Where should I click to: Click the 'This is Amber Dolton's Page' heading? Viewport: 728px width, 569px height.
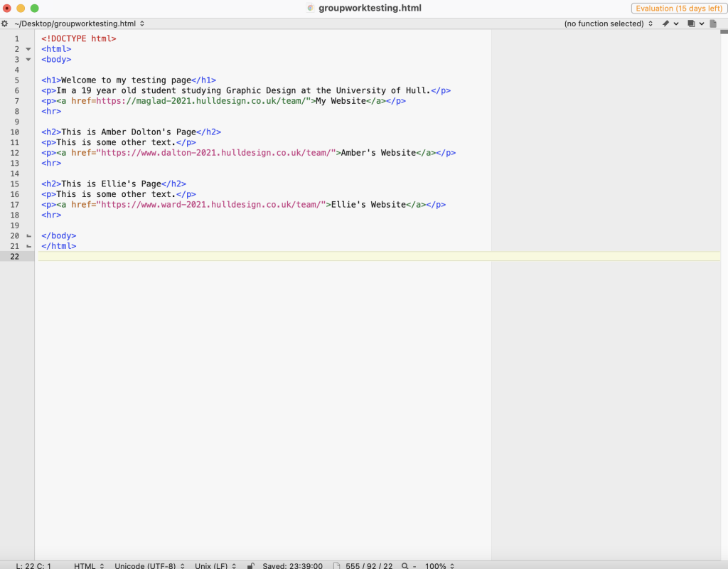coord(129,132)
